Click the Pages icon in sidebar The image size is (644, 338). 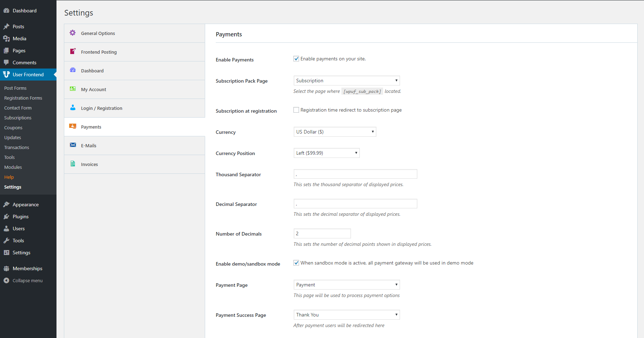6,51
